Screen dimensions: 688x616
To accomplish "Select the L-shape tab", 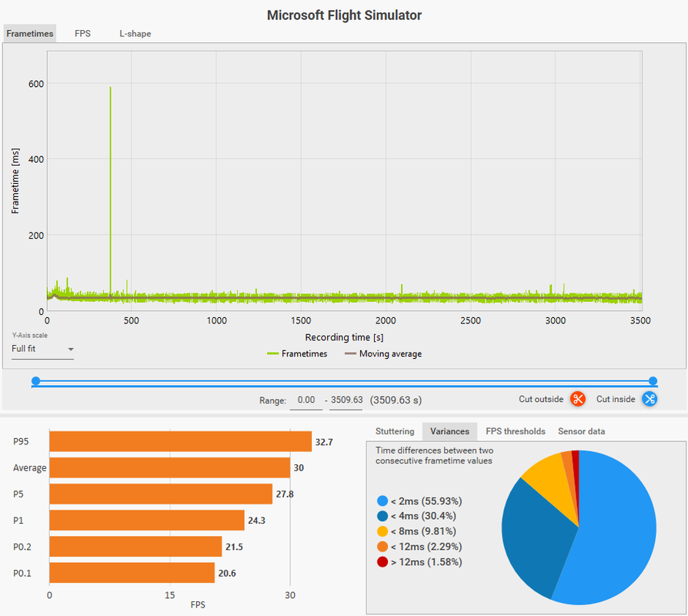I will [135, 33].
